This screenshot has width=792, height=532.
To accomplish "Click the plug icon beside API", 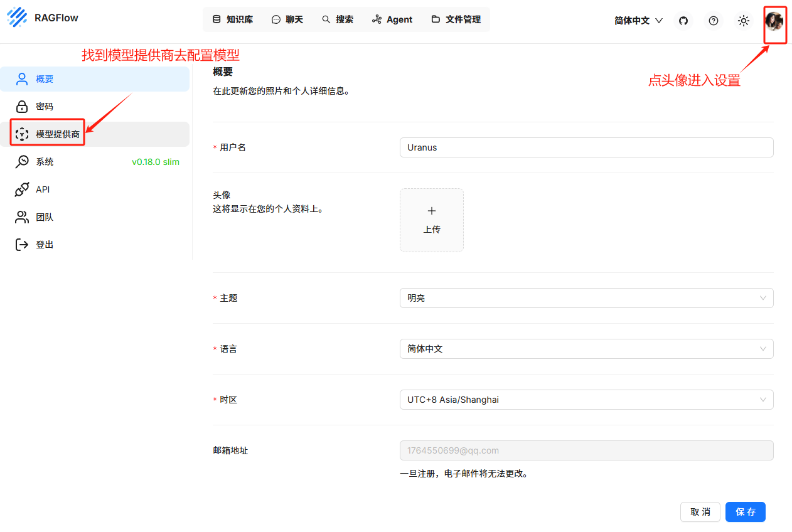I will click(x=22, y=189).
